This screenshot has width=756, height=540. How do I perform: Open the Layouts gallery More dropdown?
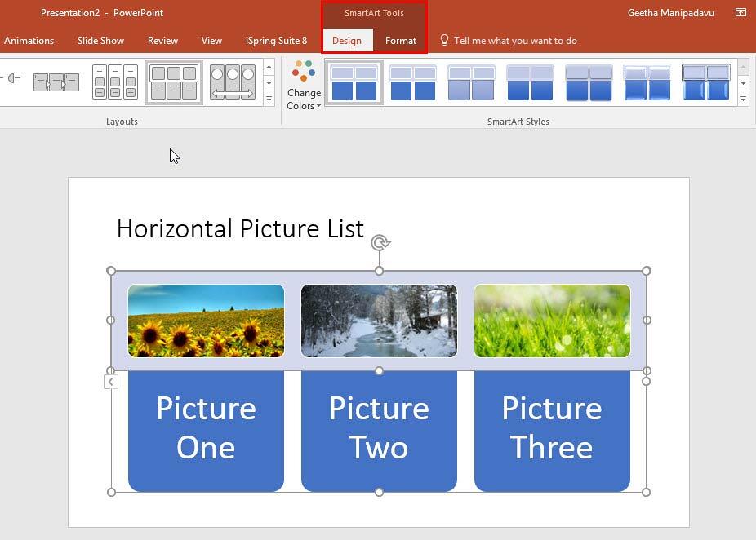pyautogui.click(x=269, y=99)
